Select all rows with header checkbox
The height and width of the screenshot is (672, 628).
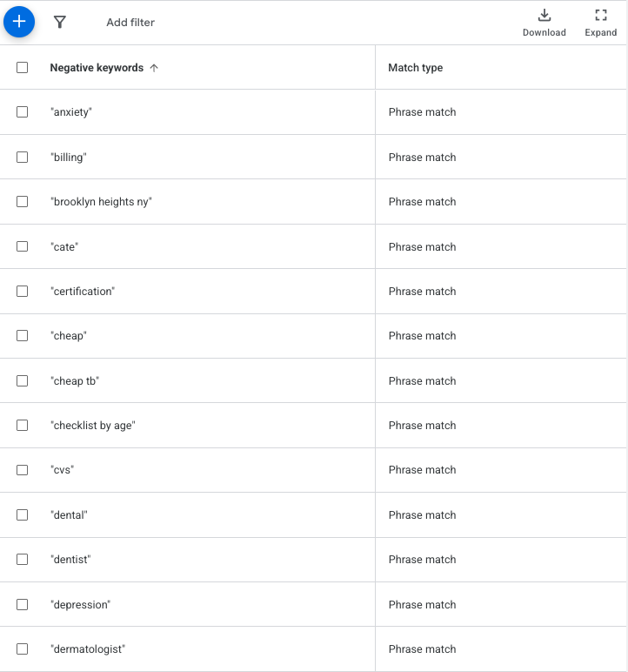23,68
